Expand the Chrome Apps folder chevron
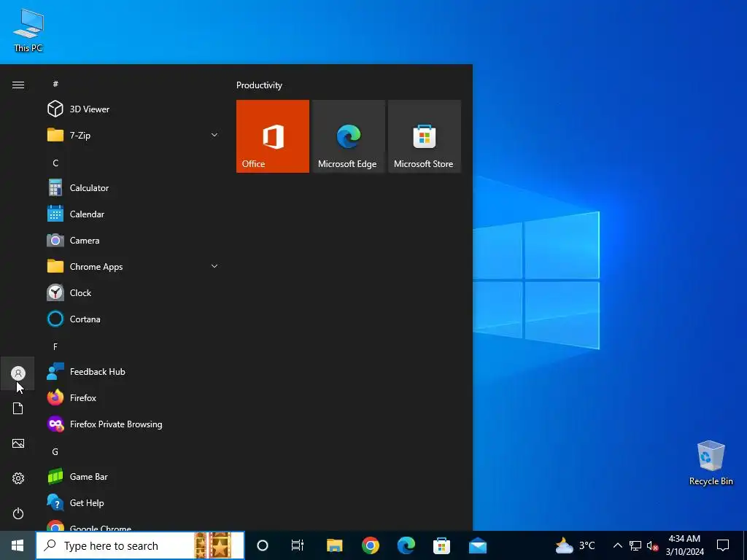747x560 pixels. (214, 267)
